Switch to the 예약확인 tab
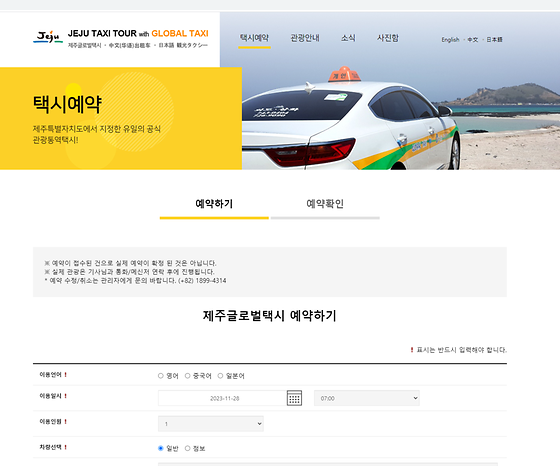The image size is (560, 466). click(325, 204)
